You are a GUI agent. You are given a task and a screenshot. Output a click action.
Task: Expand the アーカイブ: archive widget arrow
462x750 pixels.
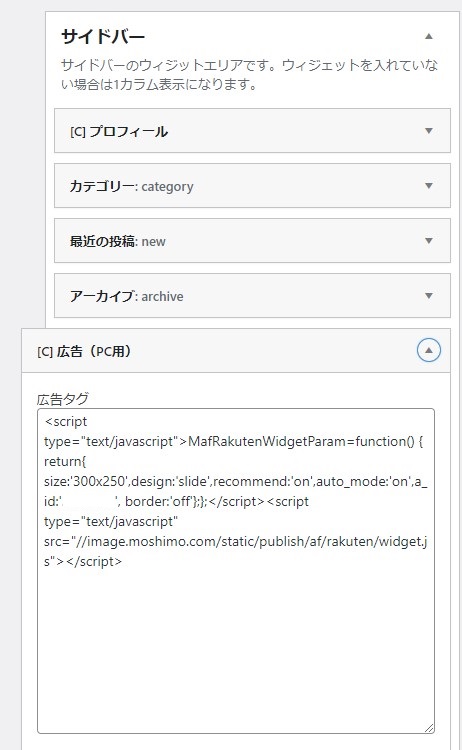pos(429,296)
